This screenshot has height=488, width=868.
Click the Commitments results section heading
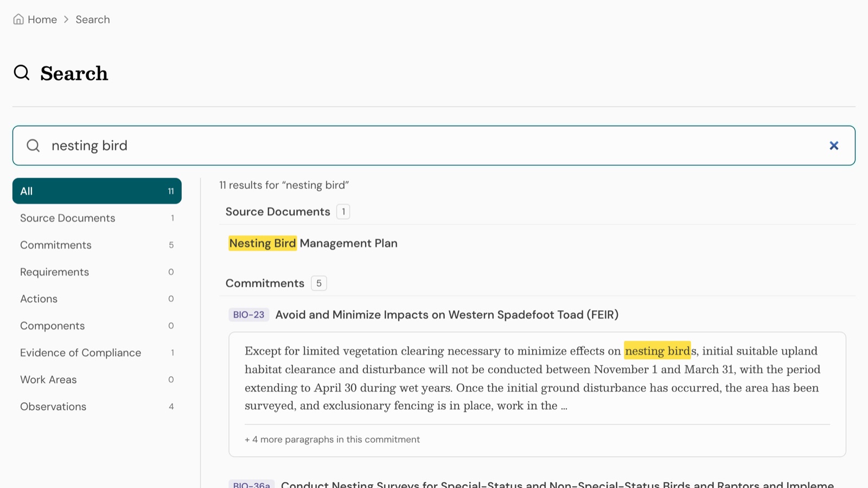(265, 283)
